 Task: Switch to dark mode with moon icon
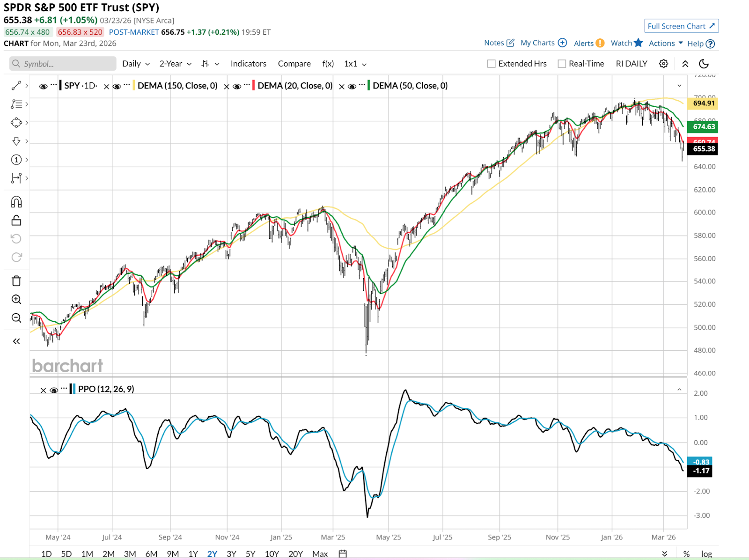click(x=704, y=64)
